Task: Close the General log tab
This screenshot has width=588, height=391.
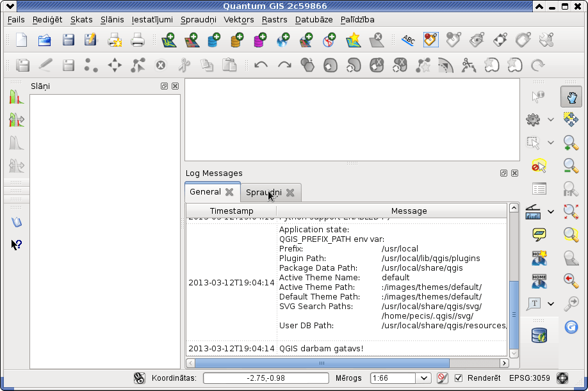Action: (x=229, y=192)
